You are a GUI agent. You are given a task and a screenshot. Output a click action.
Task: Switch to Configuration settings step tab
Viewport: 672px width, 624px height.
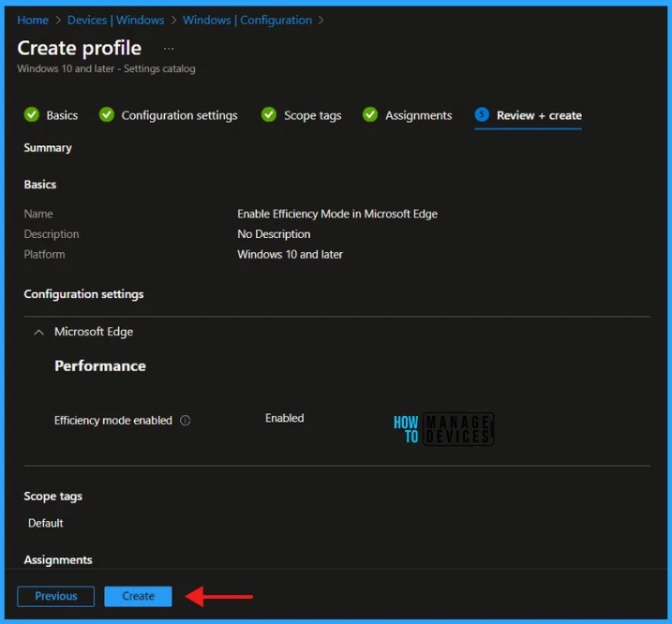click(x=179, y=115)
